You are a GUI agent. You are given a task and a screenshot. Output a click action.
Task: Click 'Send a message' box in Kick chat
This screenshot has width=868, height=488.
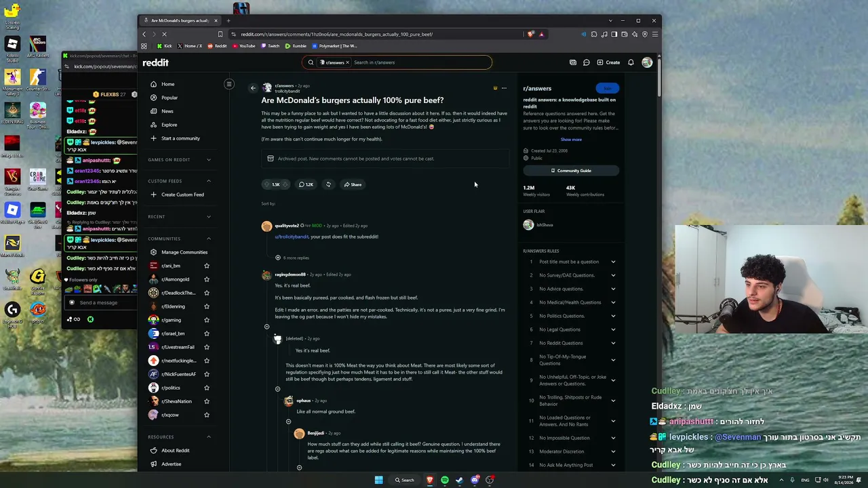point(100,303)
